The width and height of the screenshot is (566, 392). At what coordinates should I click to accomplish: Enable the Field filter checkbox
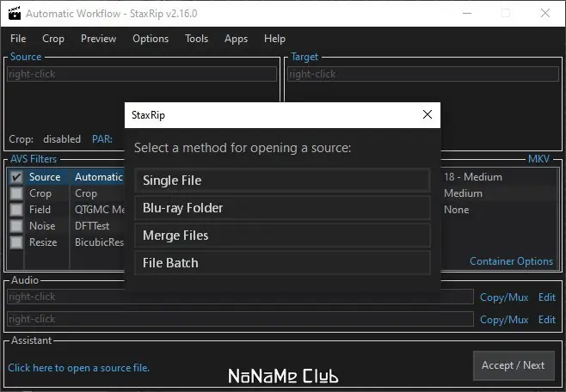(x=16, y=210)
